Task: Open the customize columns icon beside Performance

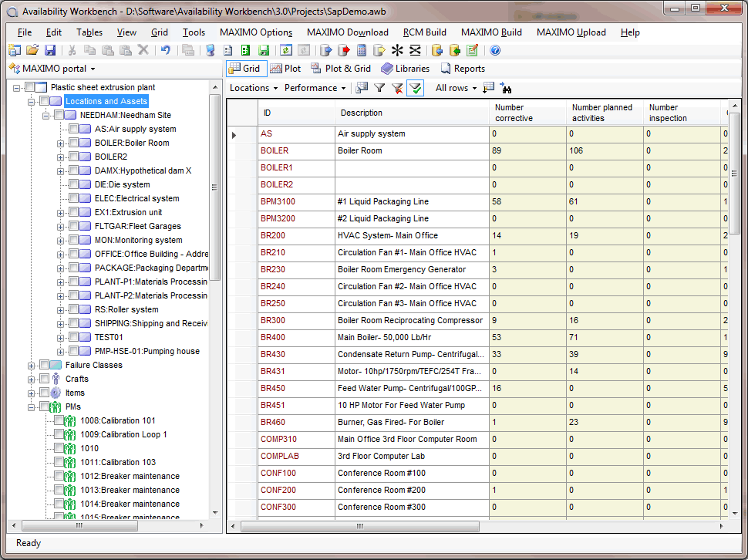Action: (360, 87)
